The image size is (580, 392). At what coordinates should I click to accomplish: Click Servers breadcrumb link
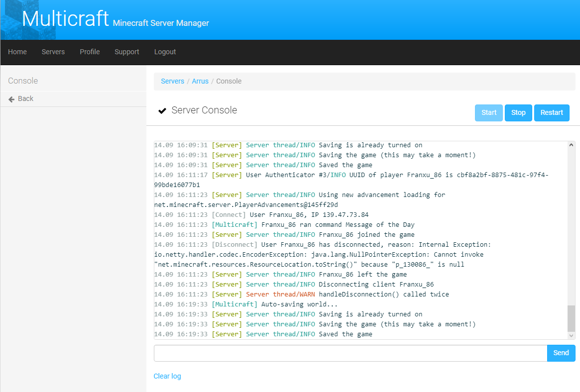[172, 81]
